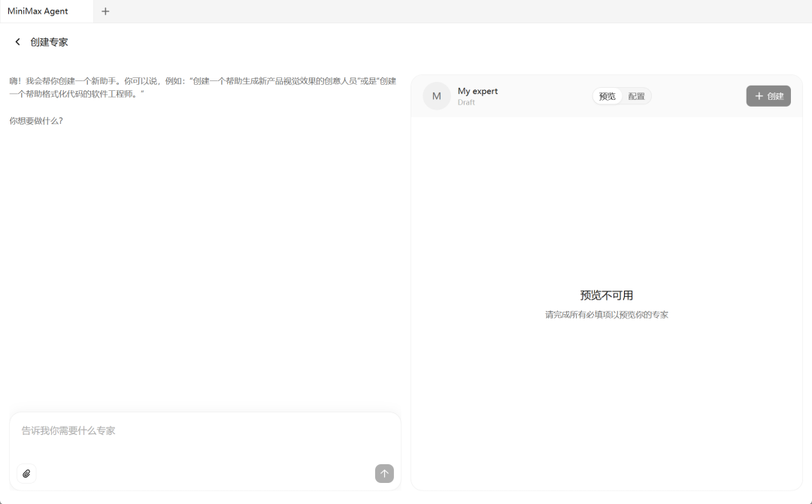The image size is (812, 504).
Task: Click the 创建 button
Action: pyautogui.click(x=768, y=95)
